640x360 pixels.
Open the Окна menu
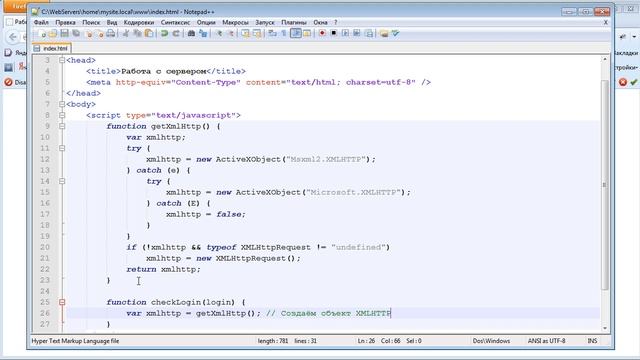pyautogui.click(x=320, y=22)
